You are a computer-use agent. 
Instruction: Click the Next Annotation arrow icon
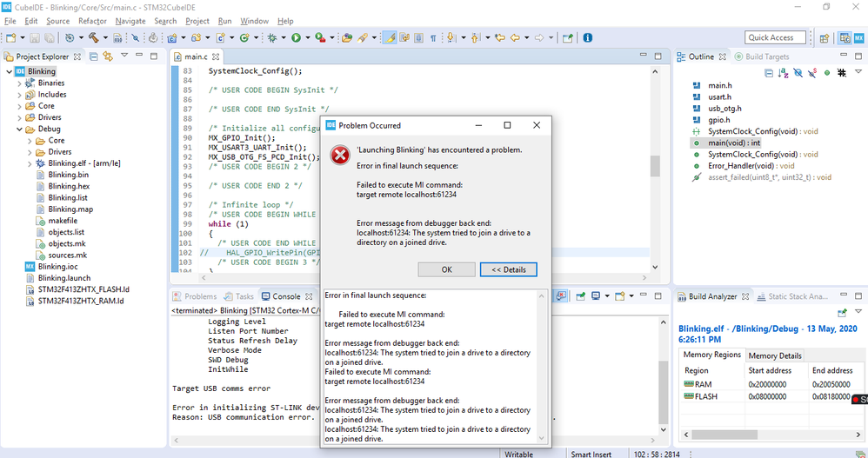(451, 37)
